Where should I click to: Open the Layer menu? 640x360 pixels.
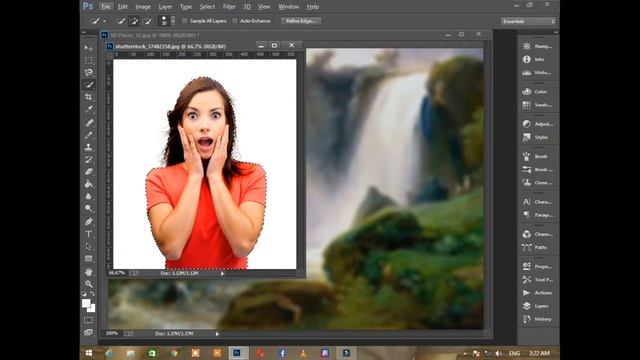coord(165,7)
